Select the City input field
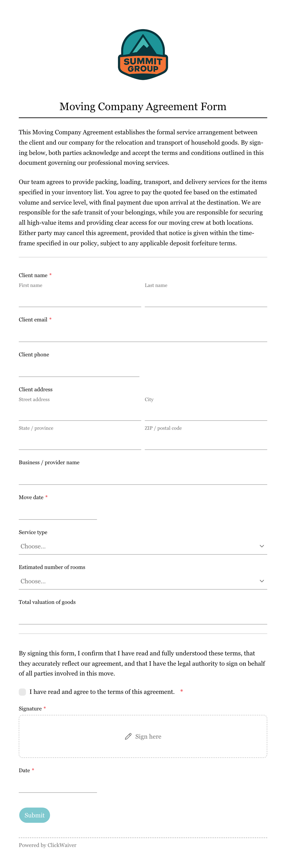 point(206,413)
